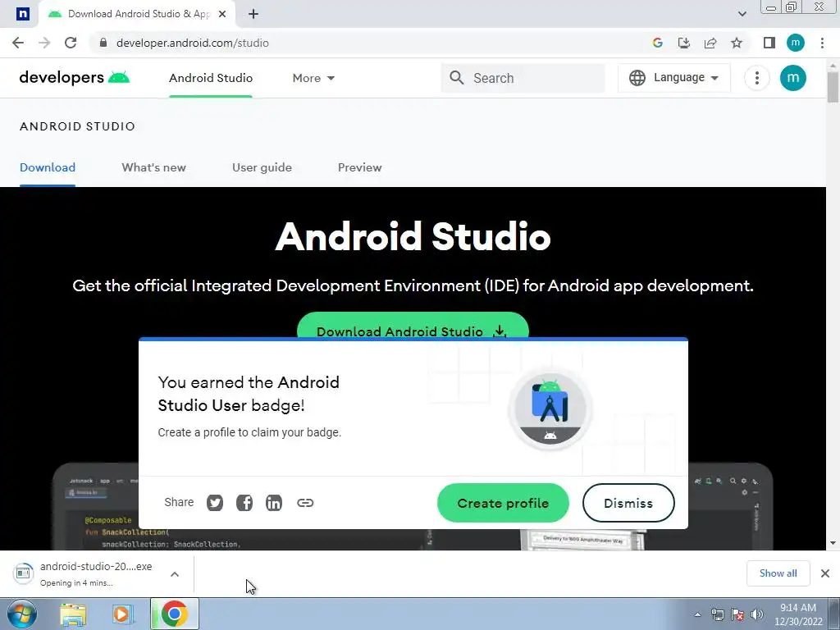Click the padlock site info icon
Image resolution: width=840 pixels, height=630 pixels.
[103, 43]
